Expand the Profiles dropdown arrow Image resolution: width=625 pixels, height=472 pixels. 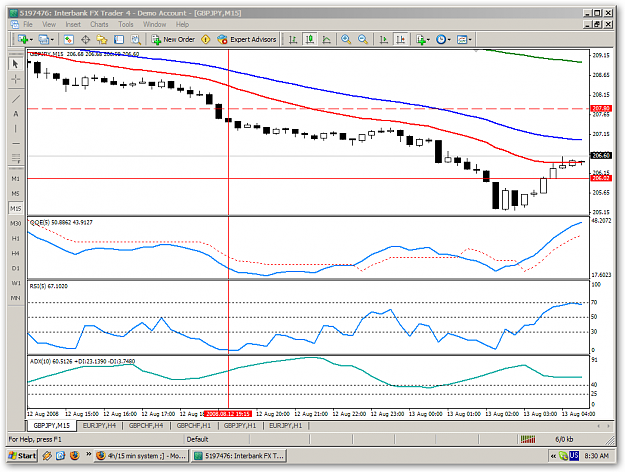tap(52, 40)
